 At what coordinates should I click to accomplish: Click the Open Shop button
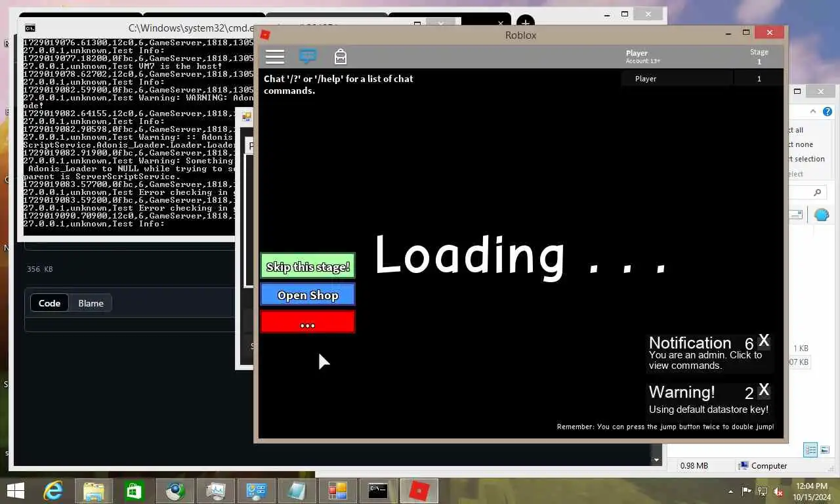pyautogui.click(x=308, y=295)
